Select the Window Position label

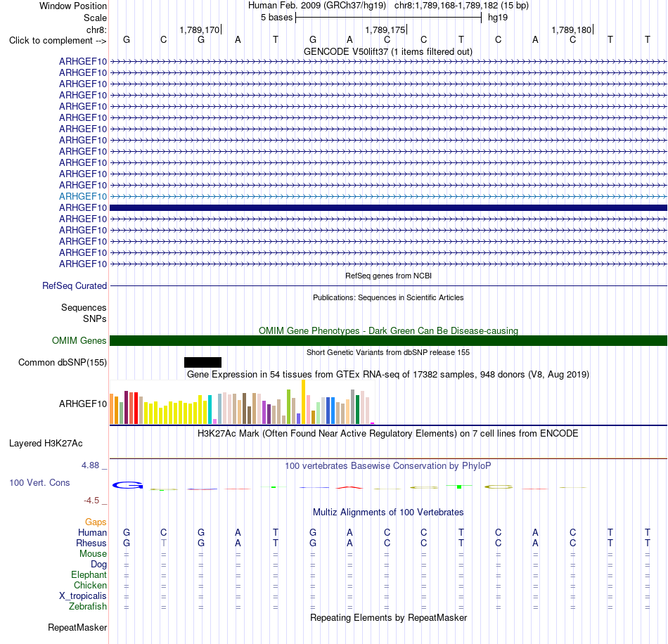click(73, 6)
